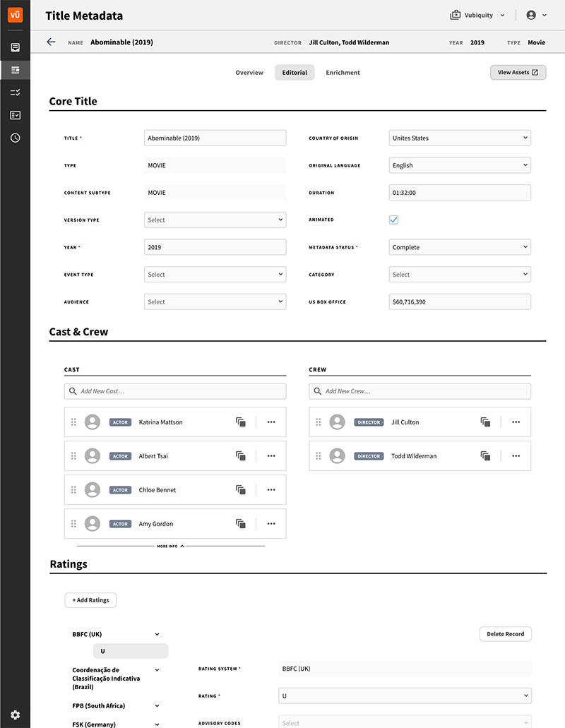
Task: Click the Amy Gordon avatar icon
Action: pyautogui.click(x=93, y=524)
